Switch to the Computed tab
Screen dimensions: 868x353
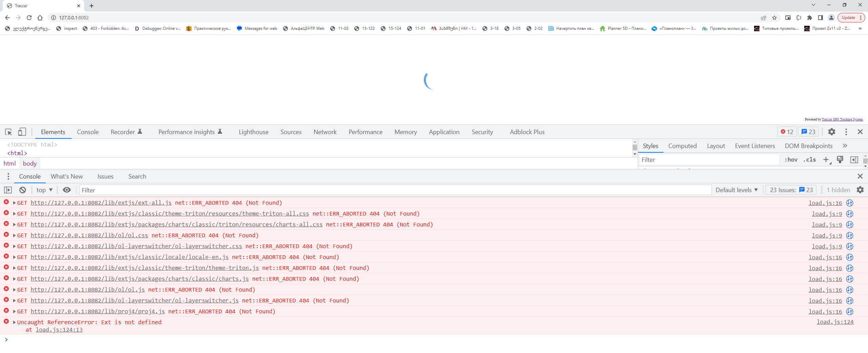[682, 146]
